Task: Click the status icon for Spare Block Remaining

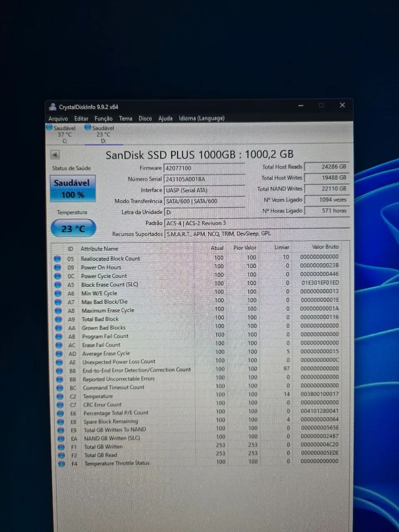Action: pyautogui.click(x=62, y=422)
